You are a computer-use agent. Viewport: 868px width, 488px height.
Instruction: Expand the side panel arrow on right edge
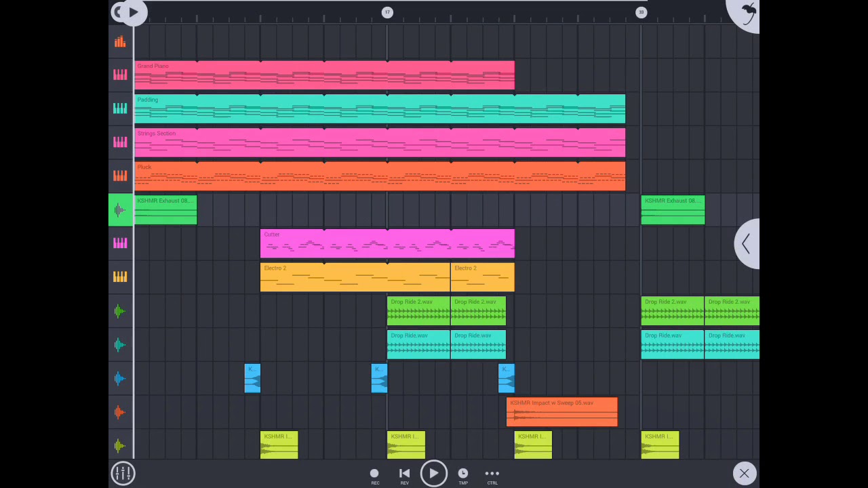click(x=747, y=243)
